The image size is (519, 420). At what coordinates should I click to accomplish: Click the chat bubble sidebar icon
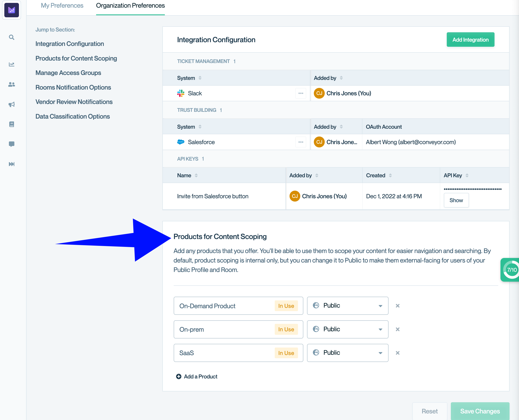click(x=11, y=144)
